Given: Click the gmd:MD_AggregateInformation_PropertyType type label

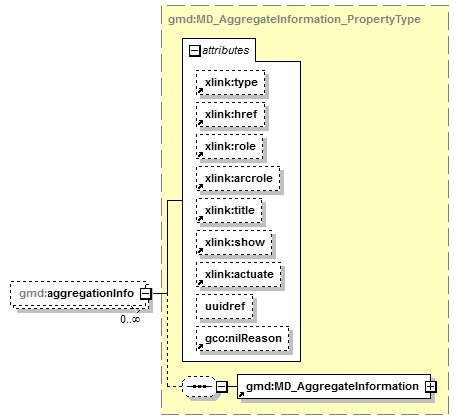Looking at the screenshot, I should [x=294, y=19].
